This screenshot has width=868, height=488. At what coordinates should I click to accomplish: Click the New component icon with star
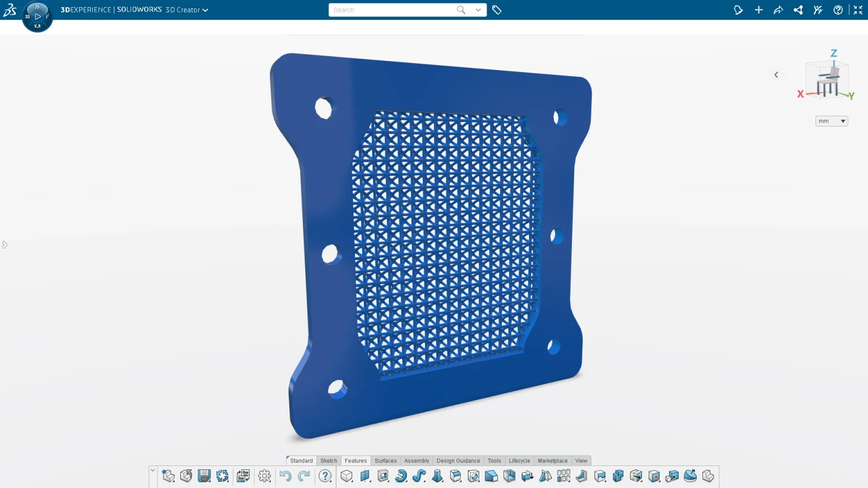click(168, 476)
